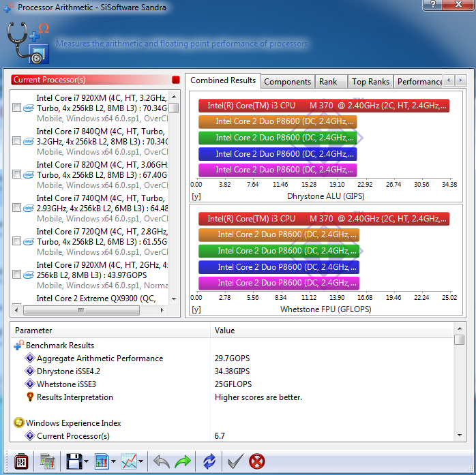The width and height of the screenshot is (476, 475).
Task: Check the Core i7 920XM 2GHz checkbox
Action: [x=16, y=275]
